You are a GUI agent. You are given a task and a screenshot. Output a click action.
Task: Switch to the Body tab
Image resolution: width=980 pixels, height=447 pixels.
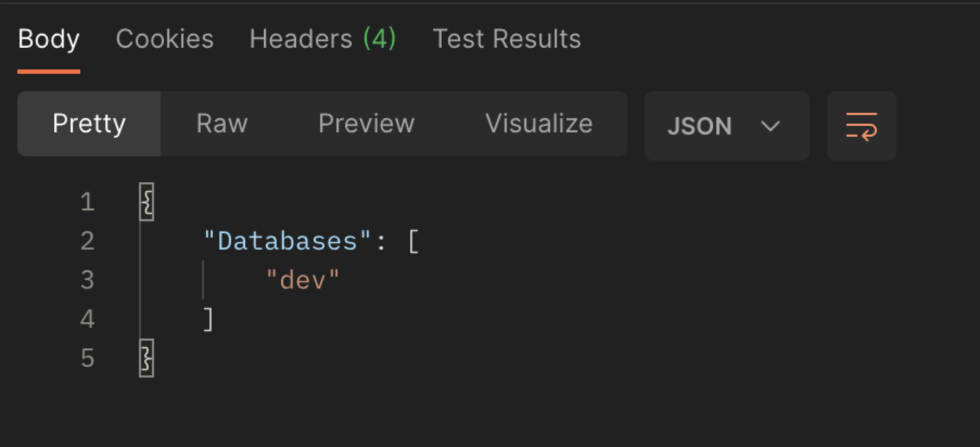[x=49, y=39]
